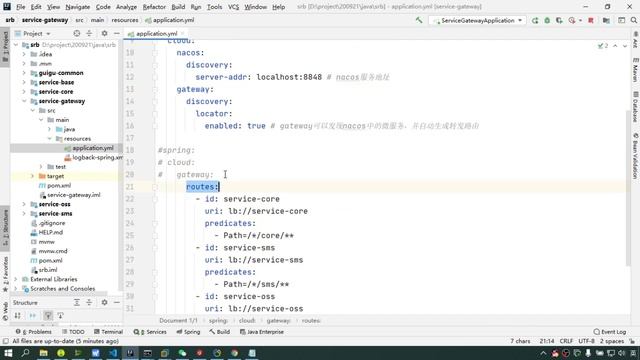This screenshot has width=640, height=360.
Task: Click the inspections checkmark widget
Action: pyautogui.click(x=603, y=46)
